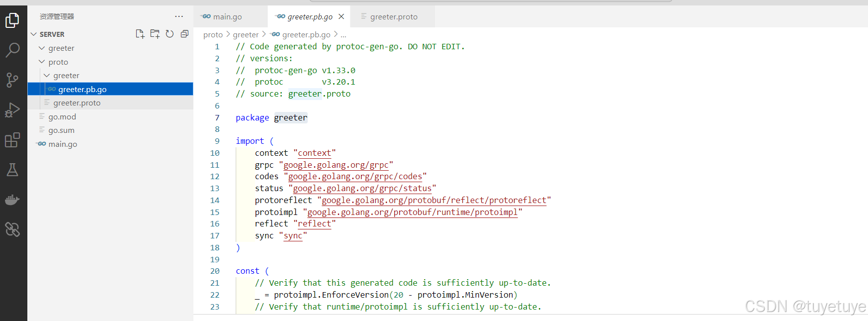The image size is (868, 321).
Task: Follow the "sync" import link
Action: point(293,236)
